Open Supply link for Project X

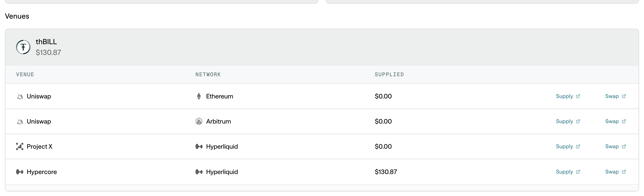coord(568,146)
